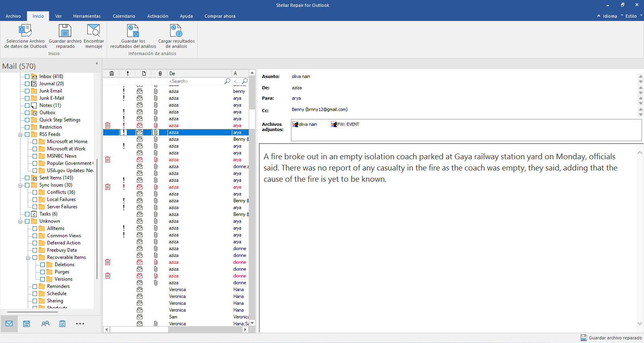Click Encontrar mensaje icon
Viewport: 644px width, 343px height.
tap(94, 31)
